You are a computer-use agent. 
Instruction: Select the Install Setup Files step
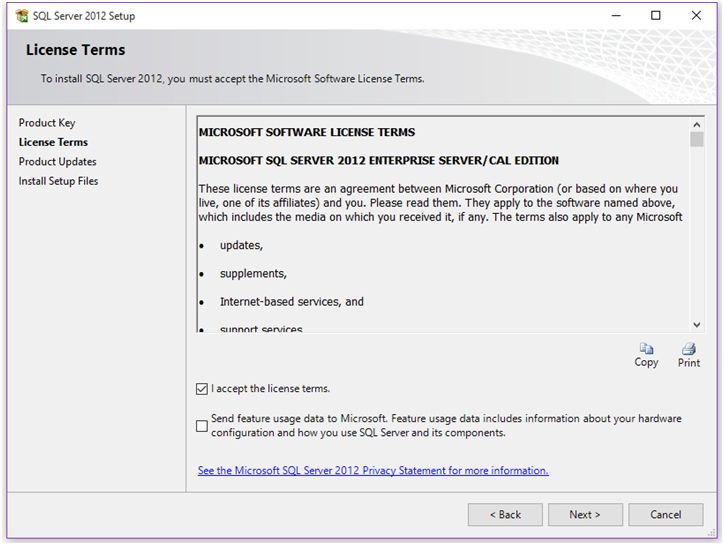coord(59,181)
